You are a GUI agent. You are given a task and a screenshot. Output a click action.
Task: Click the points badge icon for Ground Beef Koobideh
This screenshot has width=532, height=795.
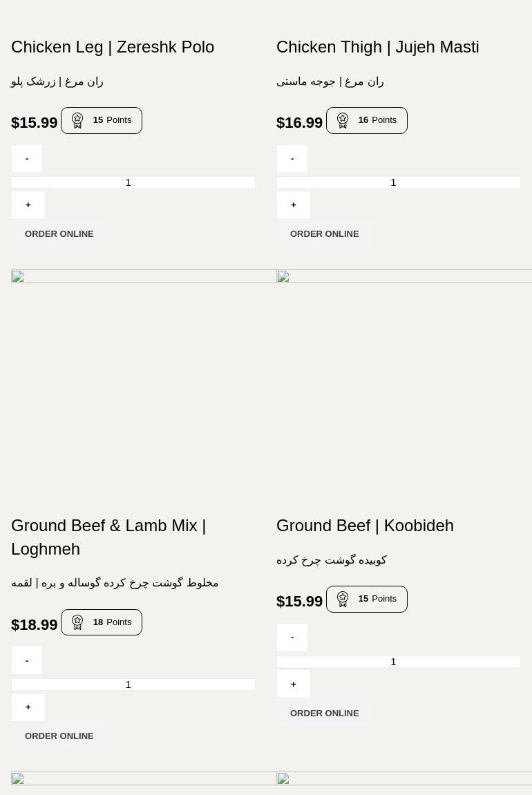[343, 599]
